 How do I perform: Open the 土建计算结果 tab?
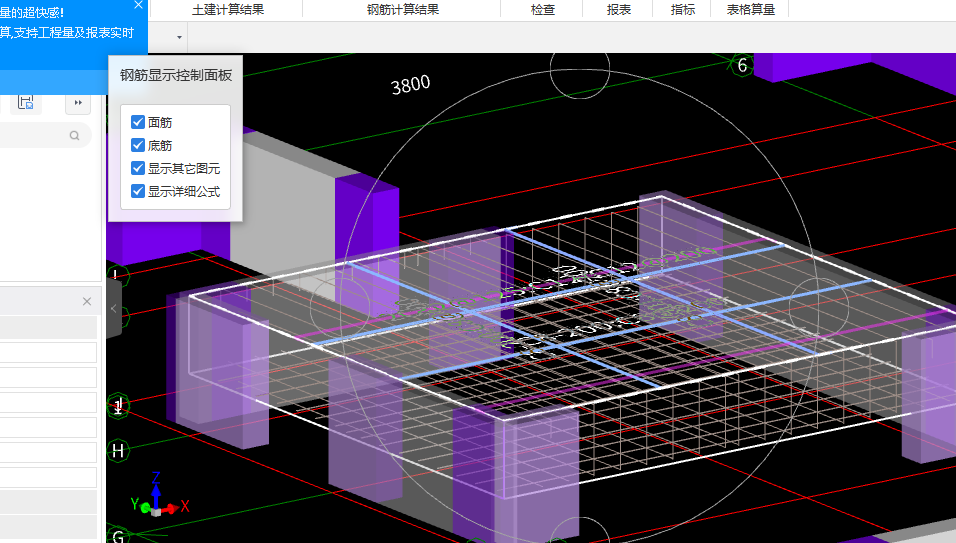tap(227, 10)
